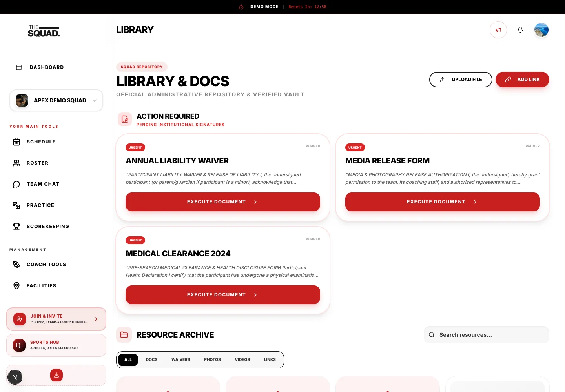Execute the Annual Liability Waiver document
This screenshot has width=565, height=392.
pyautogui.click(x=223, y=202)
